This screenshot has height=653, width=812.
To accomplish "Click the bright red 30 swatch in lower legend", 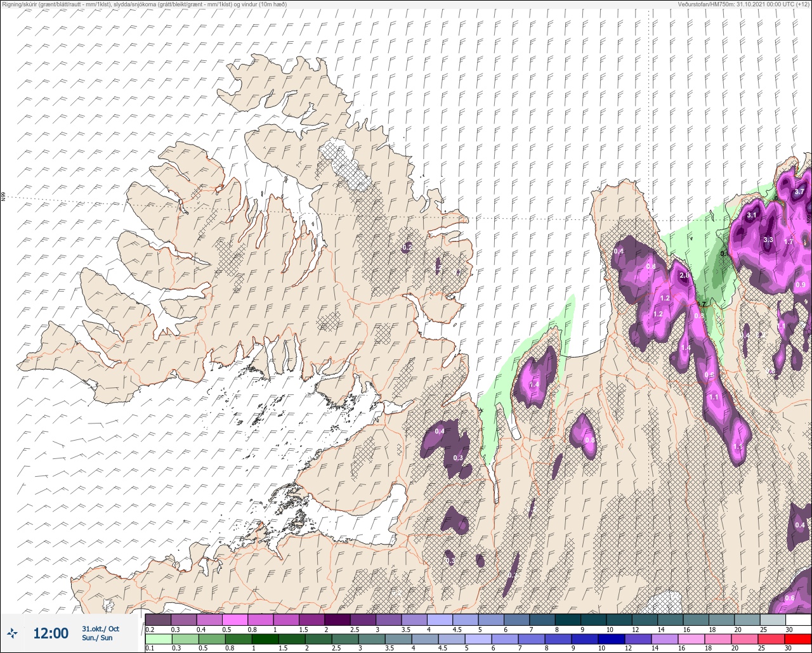I will pos(798,639).
